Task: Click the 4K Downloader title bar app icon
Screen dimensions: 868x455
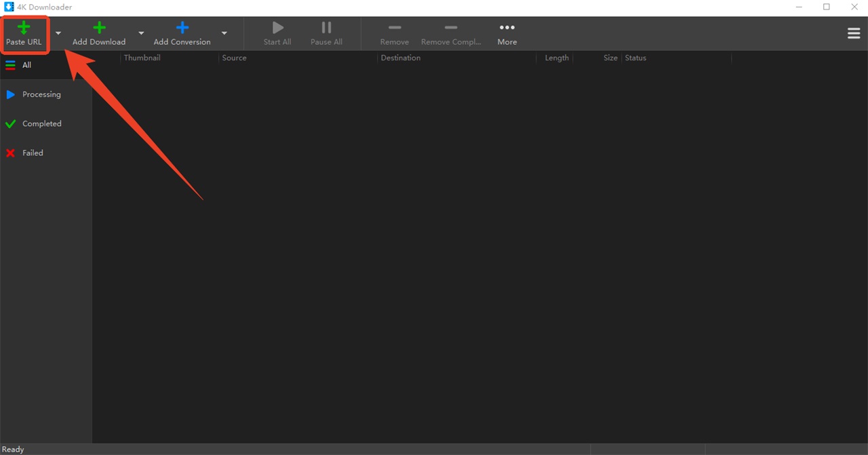Action: tap(9, 7)
